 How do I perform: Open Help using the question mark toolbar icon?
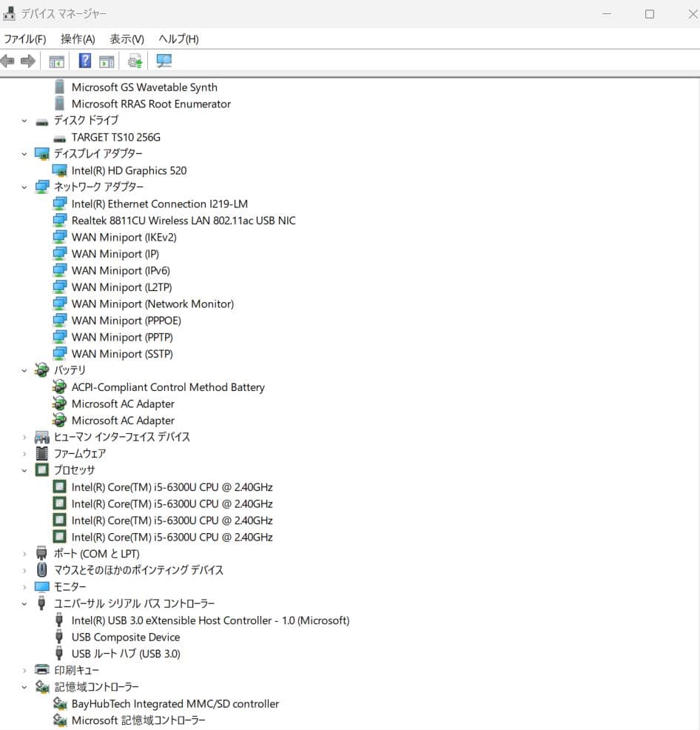coord(84,60)
